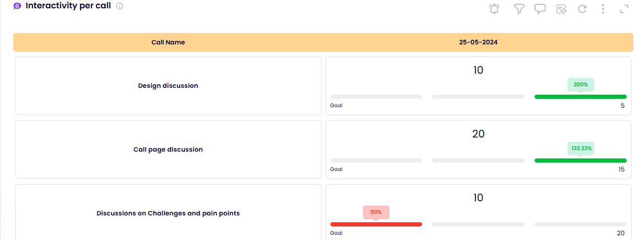
Task: Click the green 200% progress bar
Action: point(580,97)
